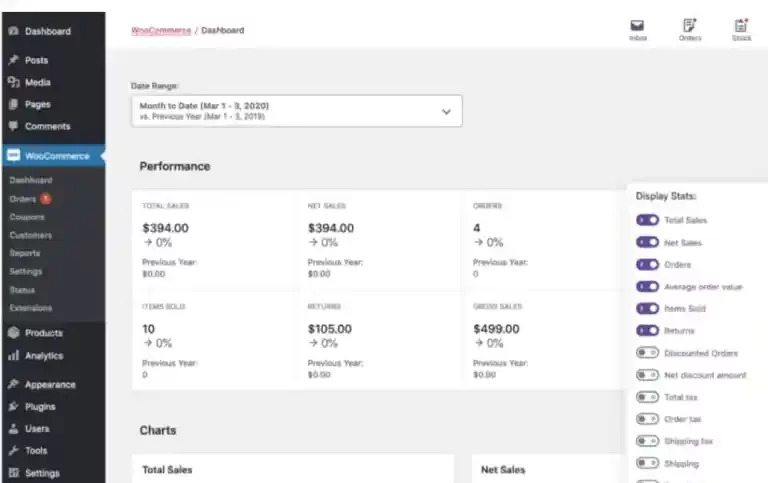Turn on the Shipping stat toggle
The image size is (768, 483).
[x=647, y=463]
